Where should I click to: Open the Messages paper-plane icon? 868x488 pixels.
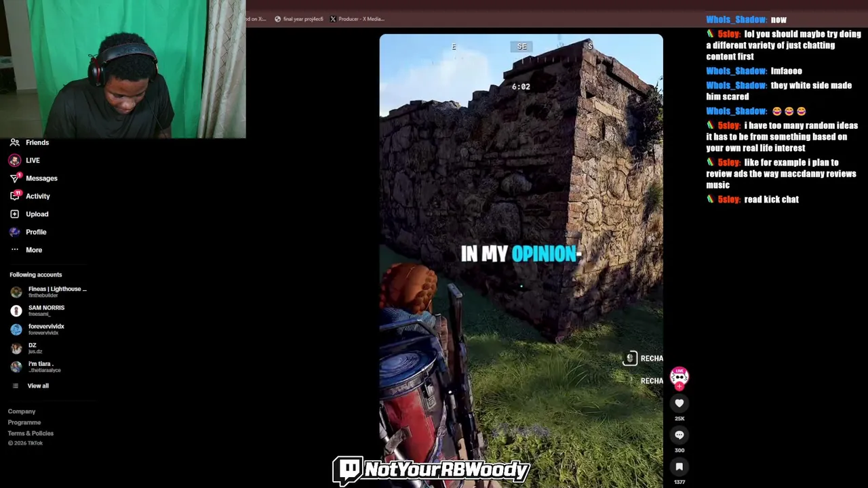tap(15, 178)
